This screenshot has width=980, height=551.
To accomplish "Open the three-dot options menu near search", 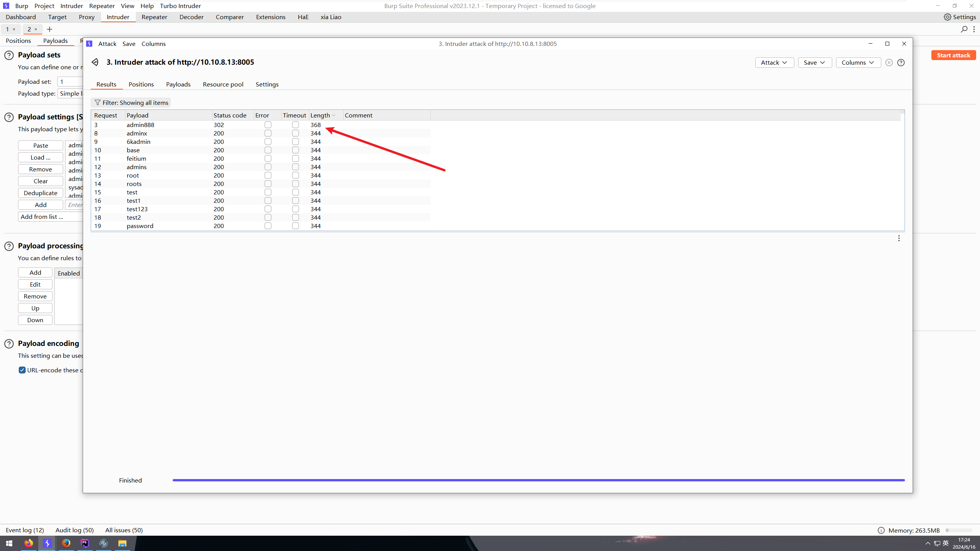I will tap(974, 29).
